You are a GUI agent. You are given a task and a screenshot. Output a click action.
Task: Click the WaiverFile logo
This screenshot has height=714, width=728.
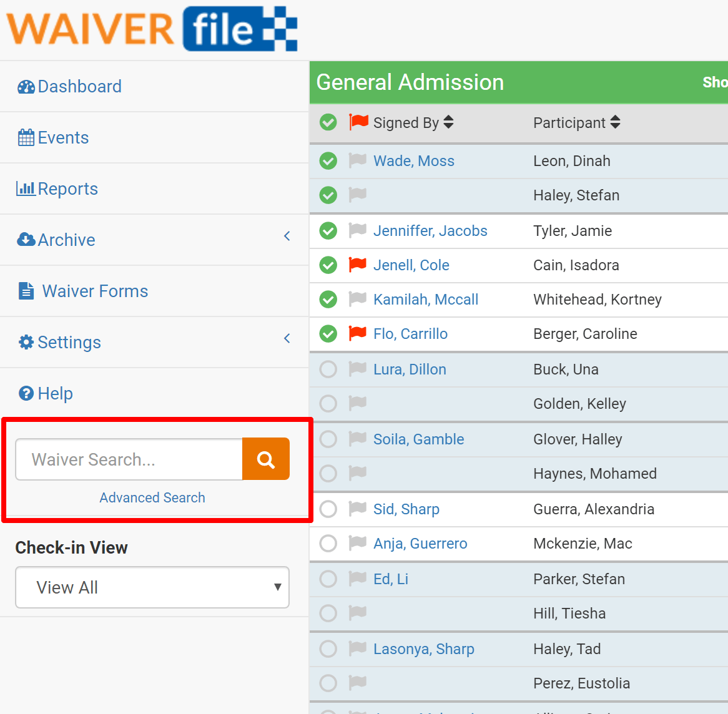(152, 28)
